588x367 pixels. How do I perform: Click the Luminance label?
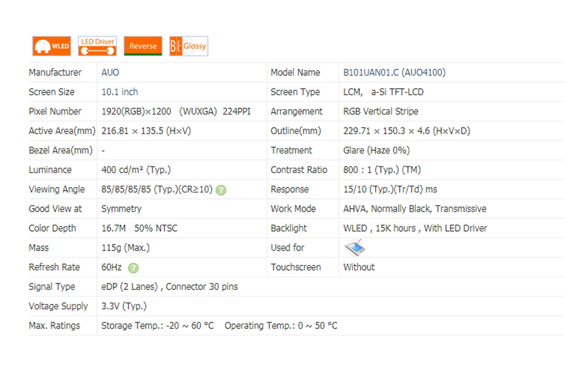[x=50, y=170]
